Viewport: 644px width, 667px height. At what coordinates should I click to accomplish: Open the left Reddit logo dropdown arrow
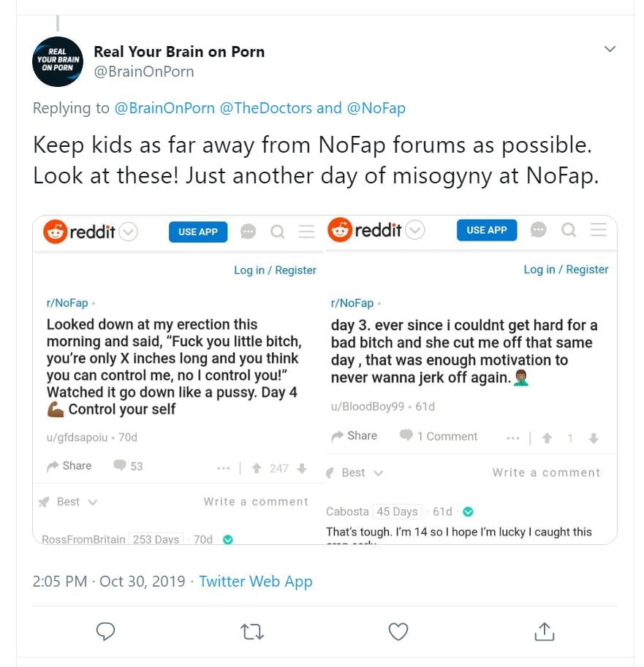[x=128, y=232]
